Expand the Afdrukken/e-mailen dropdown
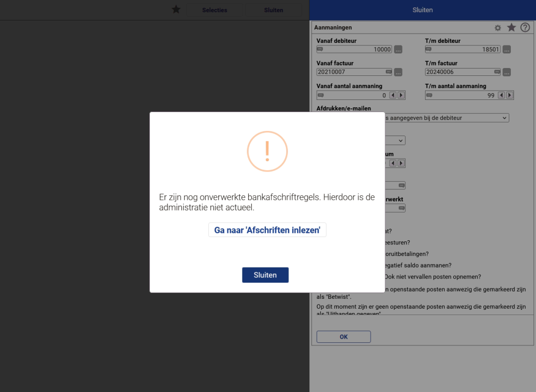Image resolution: width=536 pixels, height=392 pixels. click(446, 118)
